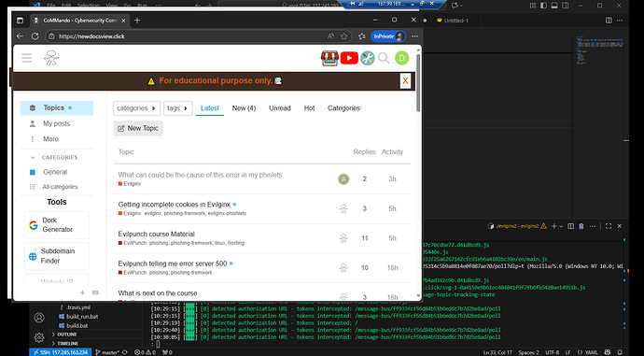Open the green D user avatar menu
This screenshot has height=356, width=644.
pyautogui.click(x=401, y=58)
